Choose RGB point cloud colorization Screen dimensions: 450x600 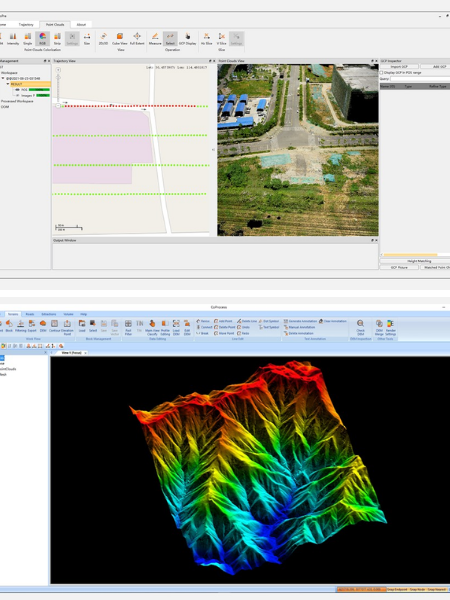[42, 38]
